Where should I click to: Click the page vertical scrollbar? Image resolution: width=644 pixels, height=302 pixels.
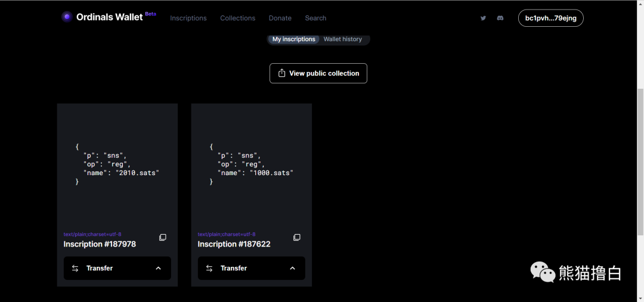click(640, 161)
